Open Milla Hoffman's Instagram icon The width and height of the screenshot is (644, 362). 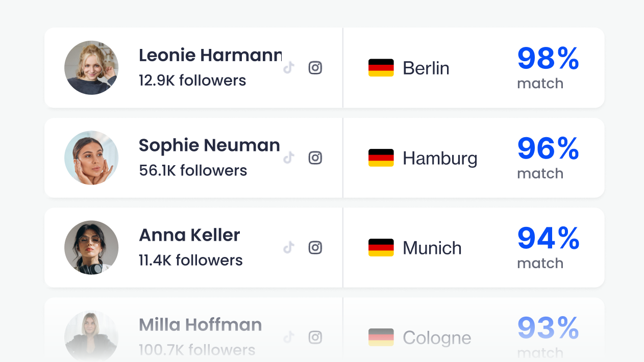coord(315,337)
